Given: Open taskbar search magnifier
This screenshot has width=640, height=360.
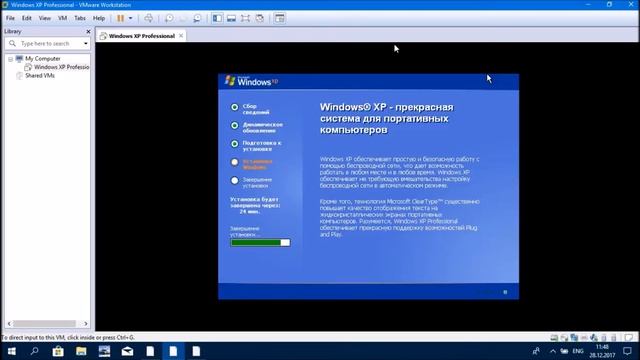Looking at the screenshot, I should [x=34, y=351].
